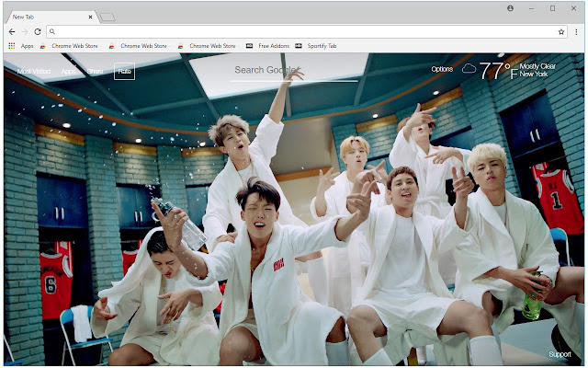Open a new tab with the tab button
588x368 pixels.
point(107,17)
